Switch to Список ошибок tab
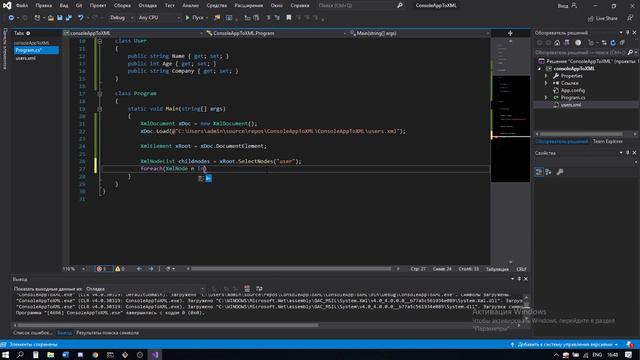Viewport: 640px width, 360px height. 32,333
